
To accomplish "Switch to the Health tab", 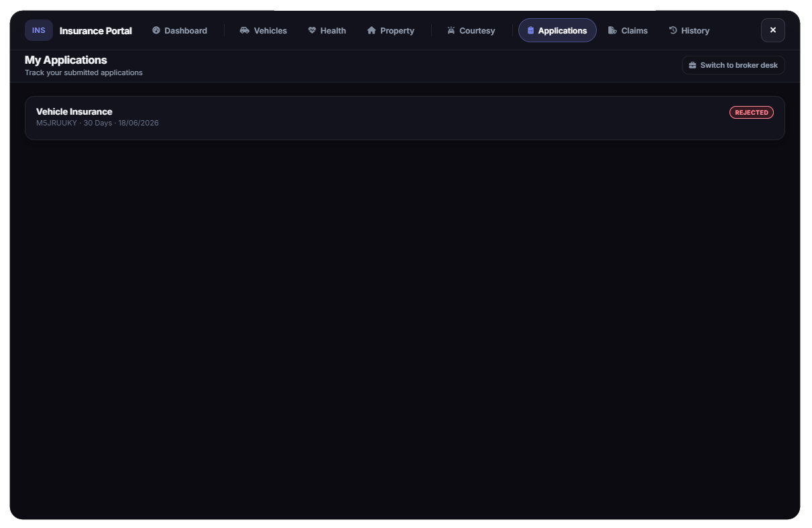I will (x=327, y=30).
